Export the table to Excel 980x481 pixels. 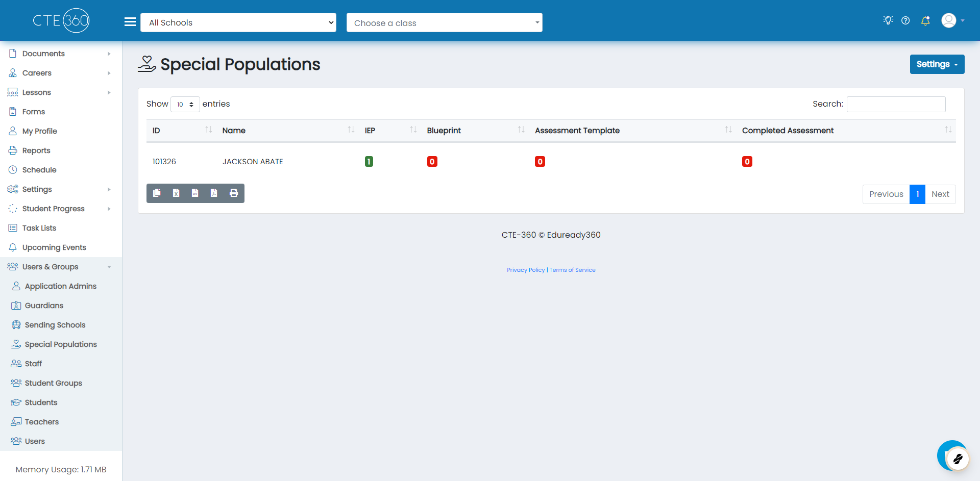(176, 193)
